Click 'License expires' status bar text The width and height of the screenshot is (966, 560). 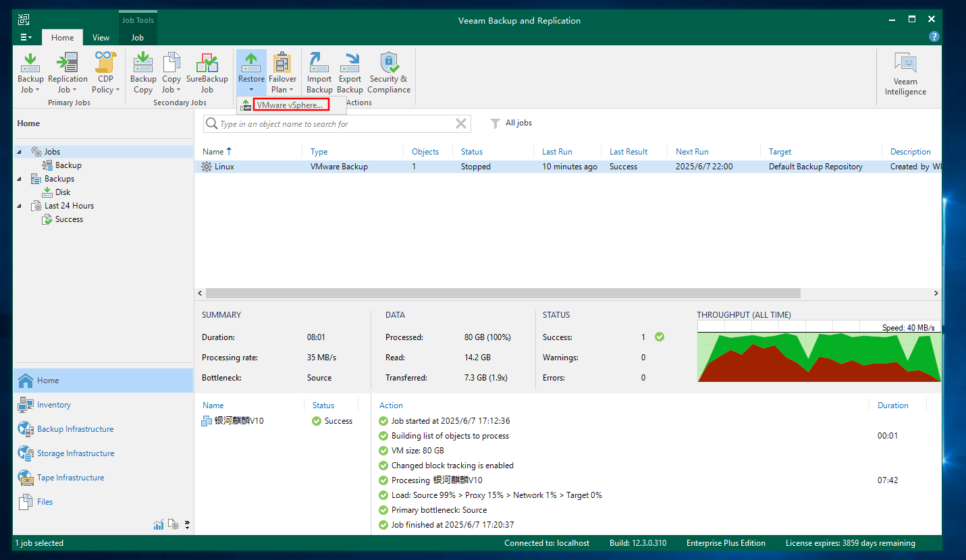[x=850, y=543]
